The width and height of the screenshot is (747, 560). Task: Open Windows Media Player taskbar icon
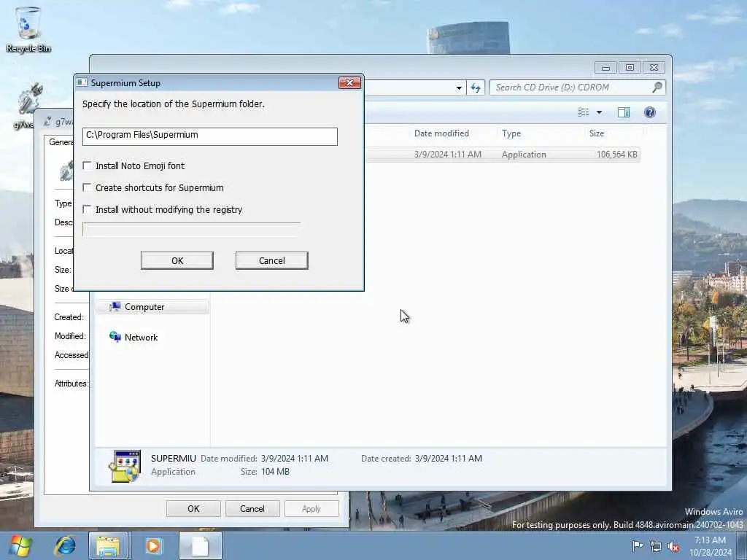click(153, 545)
